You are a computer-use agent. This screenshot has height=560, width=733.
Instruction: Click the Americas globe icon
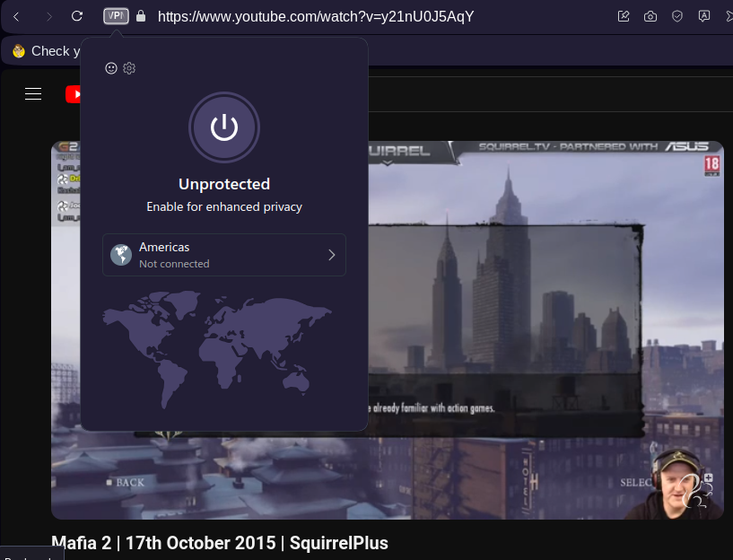(121, 255)
